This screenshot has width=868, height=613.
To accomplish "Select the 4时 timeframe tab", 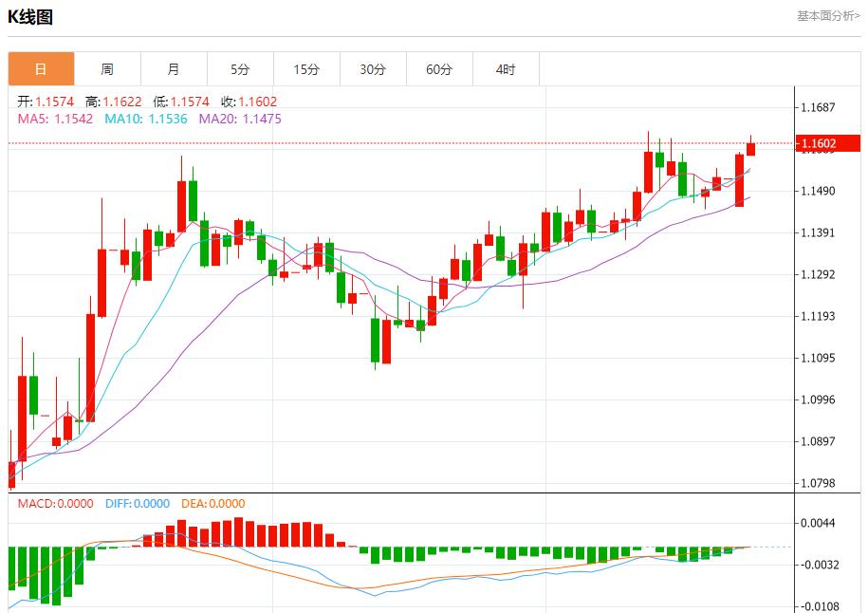I will tap(506, 68).
